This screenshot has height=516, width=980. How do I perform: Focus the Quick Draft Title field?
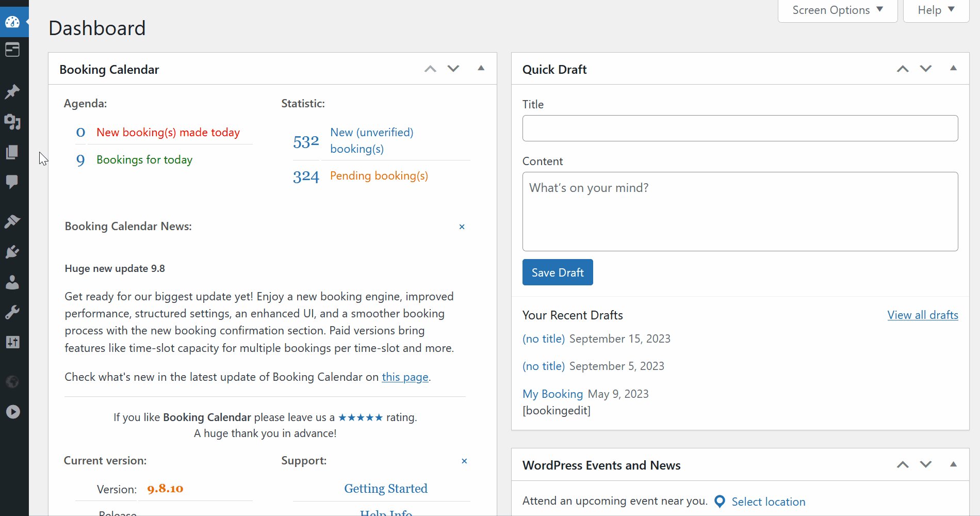click(x=740, y=128)
